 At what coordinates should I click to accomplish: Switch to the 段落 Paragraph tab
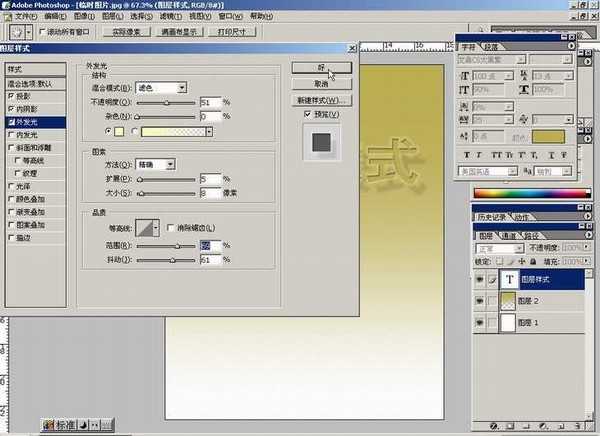492,47
